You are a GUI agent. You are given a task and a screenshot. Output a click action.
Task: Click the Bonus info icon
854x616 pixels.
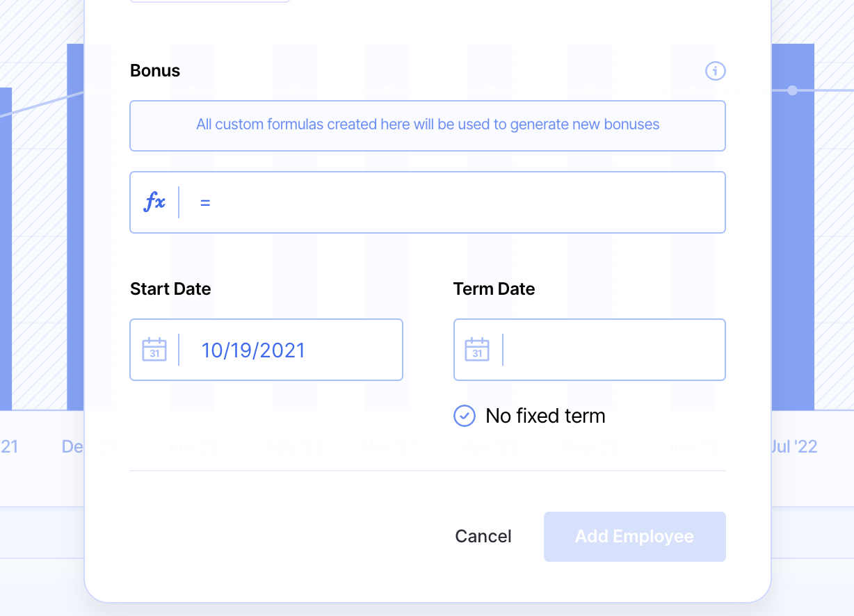(715, 71)
